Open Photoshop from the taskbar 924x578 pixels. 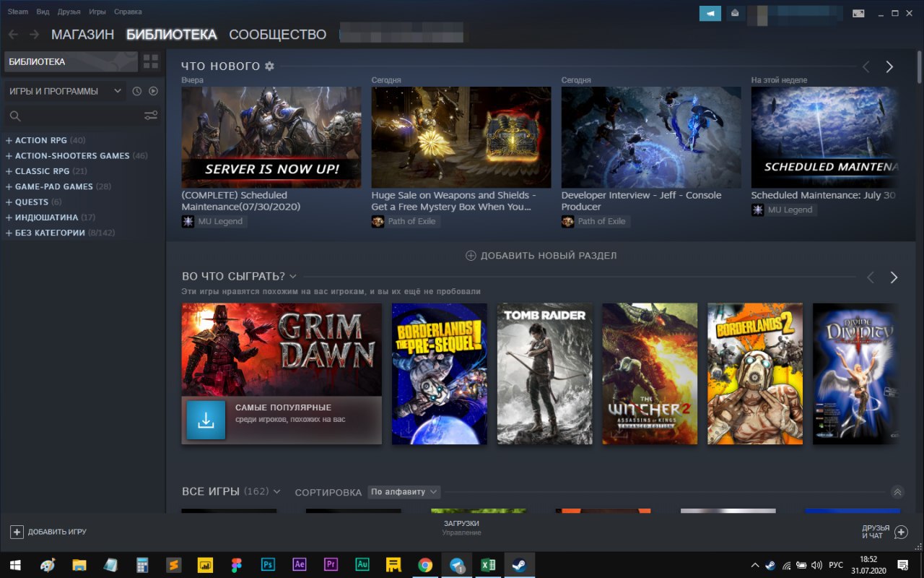268,565
